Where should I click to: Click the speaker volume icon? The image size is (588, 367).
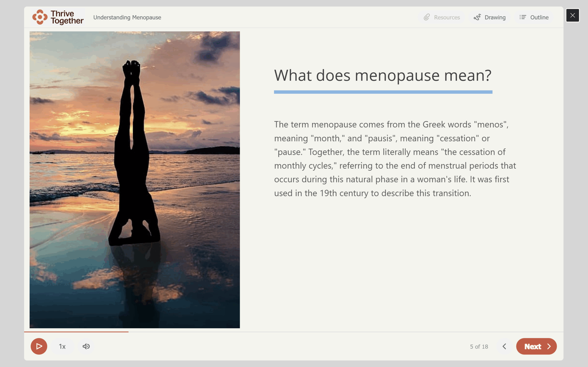pos(85,346)
